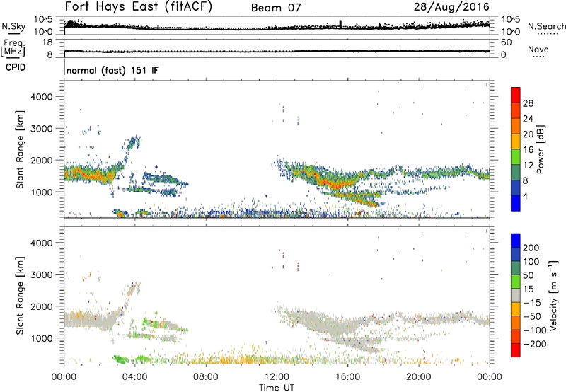Viewport: 566px width, 392px height.
Task: Click the Velocity colorbar value '-200'
Action: tap(535, 344)
